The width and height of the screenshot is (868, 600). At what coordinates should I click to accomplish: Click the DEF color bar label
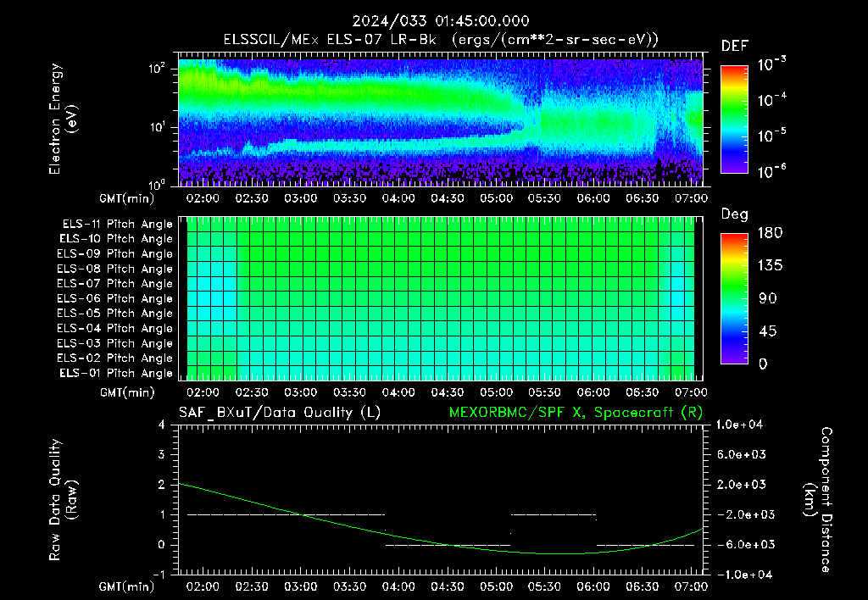tap(734, 47)
